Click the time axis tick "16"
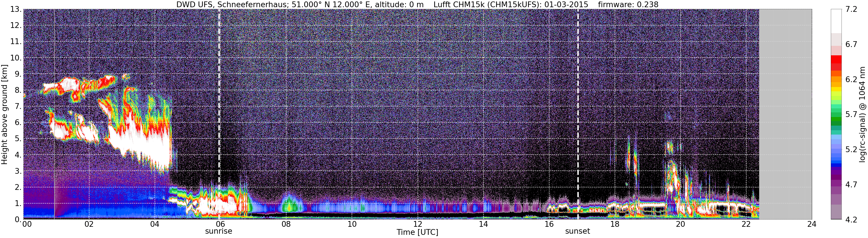 [549, 224]
